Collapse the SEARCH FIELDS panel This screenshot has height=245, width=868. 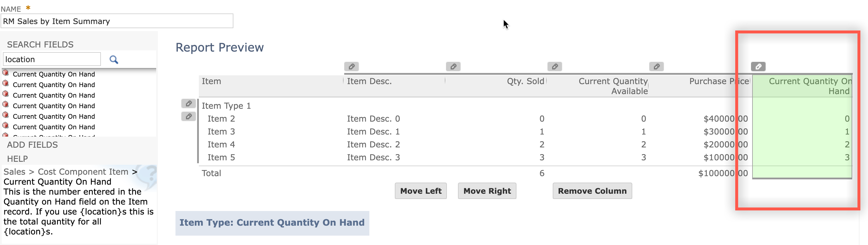(x=40, y=44)
